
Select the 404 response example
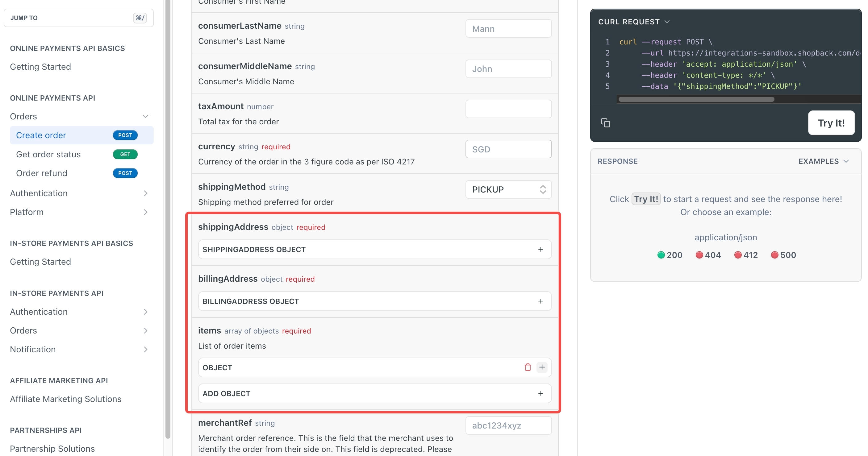(x=708, y=255)
